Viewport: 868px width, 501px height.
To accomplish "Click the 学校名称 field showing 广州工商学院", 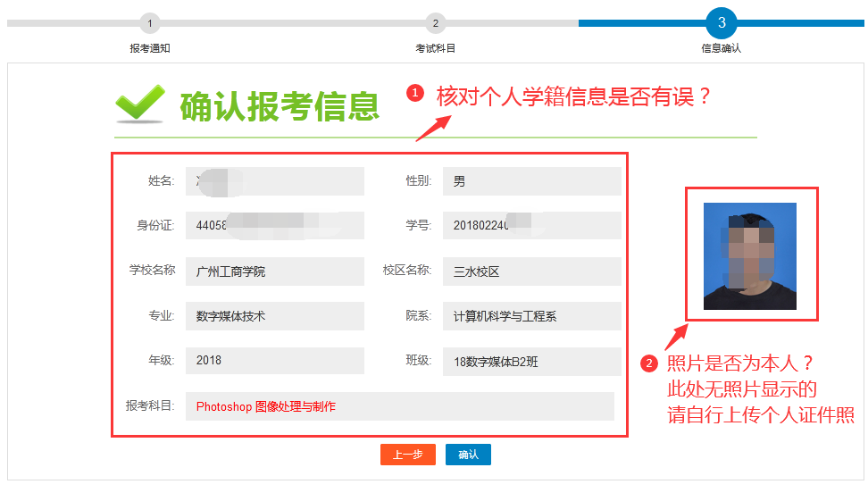I will 274,271.
